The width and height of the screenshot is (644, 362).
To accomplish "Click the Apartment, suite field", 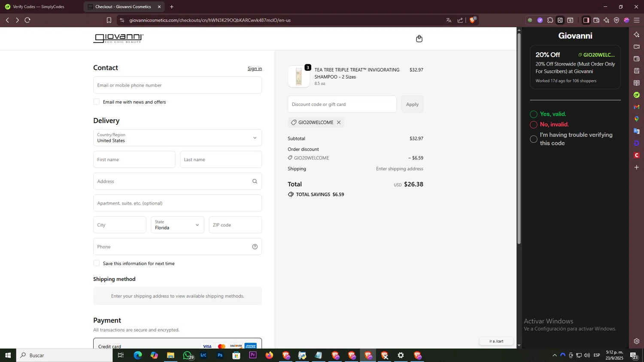I will pyautogui.click(x=177, y=203).
